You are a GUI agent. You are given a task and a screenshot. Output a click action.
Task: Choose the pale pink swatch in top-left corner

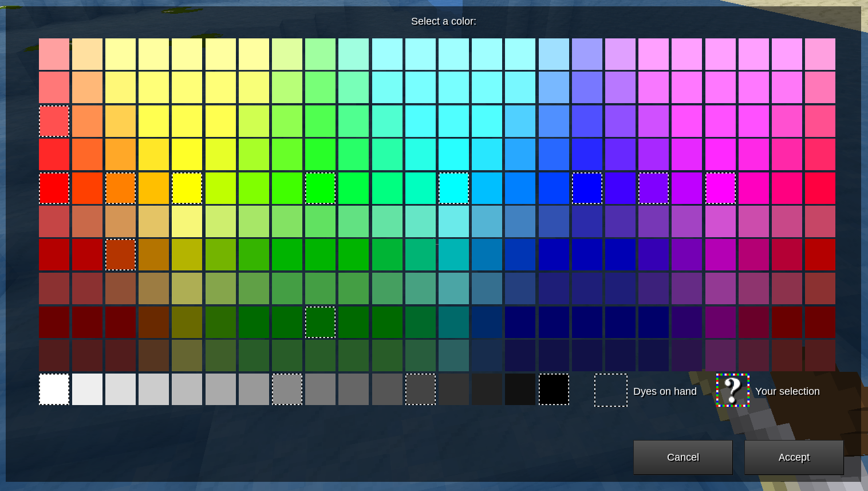point(54,54)
